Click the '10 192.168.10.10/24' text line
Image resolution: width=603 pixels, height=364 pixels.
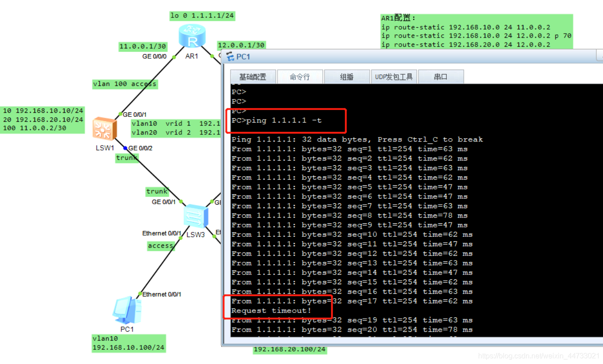43,111
